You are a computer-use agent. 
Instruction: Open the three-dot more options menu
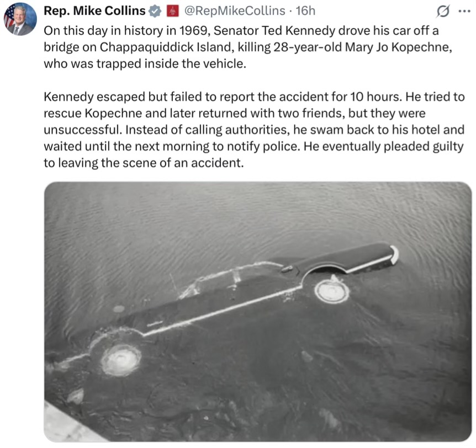464,11
